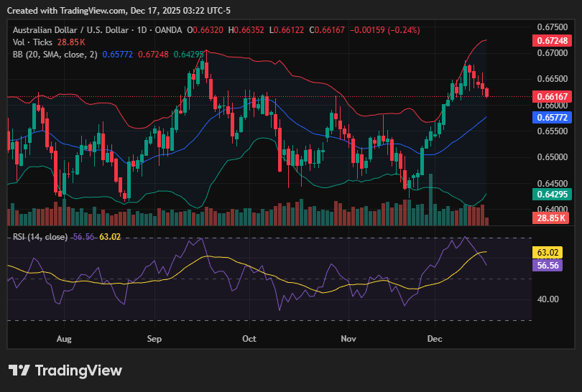582x392 pixels.
Task: Click the TradingView wordmark text
Action: click(x=78, y=370)
